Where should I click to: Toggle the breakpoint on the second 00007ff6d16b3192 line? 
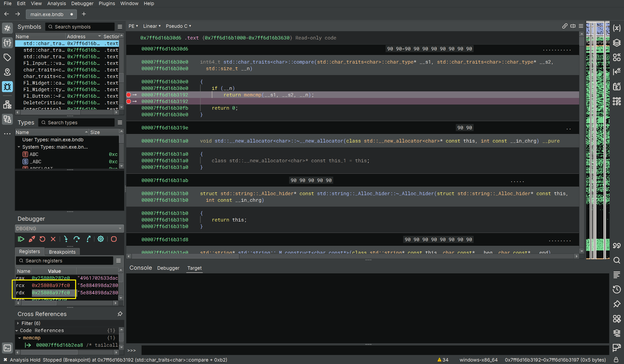pyautogui.click(x=128, y=101)
